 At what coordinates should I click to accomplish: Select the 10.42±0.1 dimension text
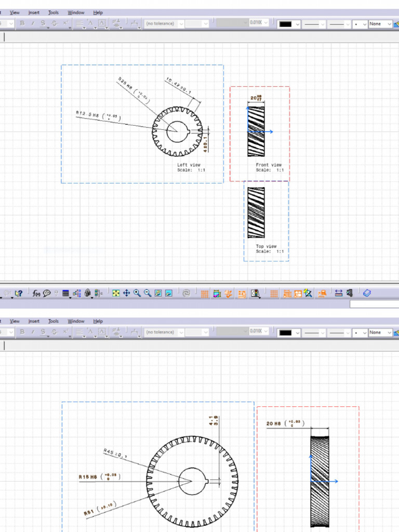click(179, 86)
